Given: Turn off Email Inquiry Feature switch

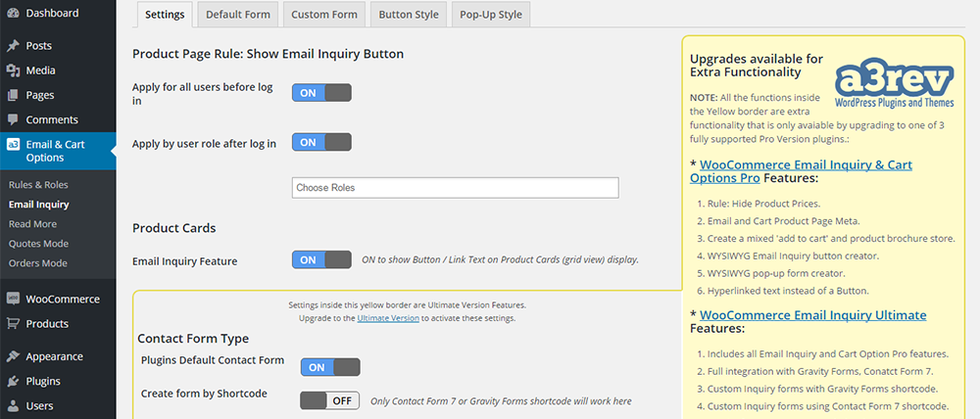Looking at the screenshot, I should [x=321, y=260].
